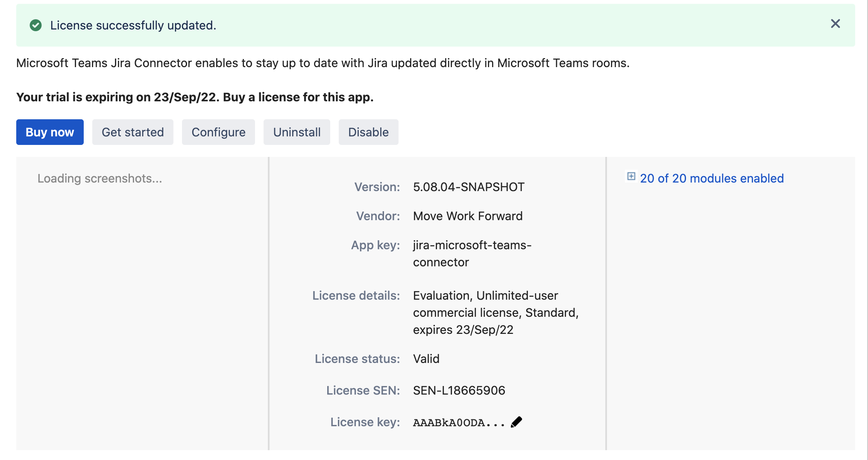Click the trial expiry warning text
This screenshot has height=460, width=868.
[194, 97]
